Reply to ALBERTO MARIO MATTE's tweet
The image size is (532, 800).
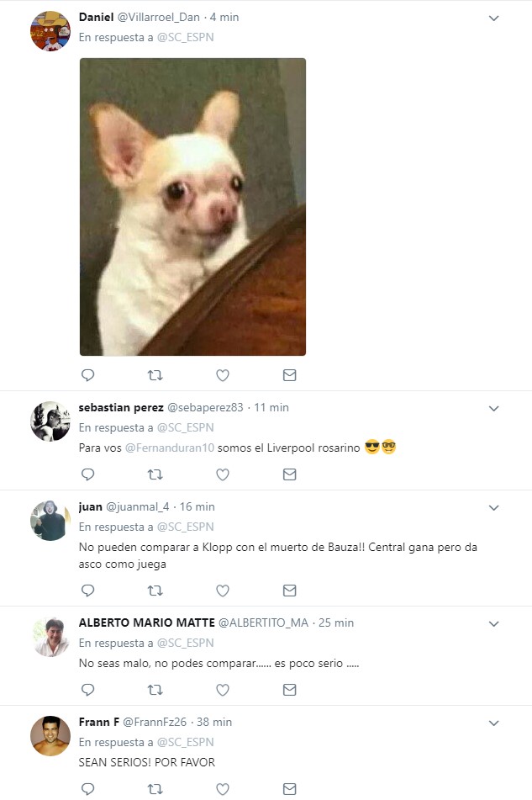[87, 690]
